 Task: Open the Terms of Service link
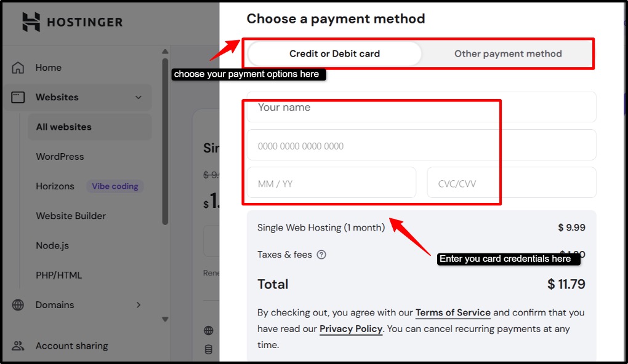tap(453, 313)
